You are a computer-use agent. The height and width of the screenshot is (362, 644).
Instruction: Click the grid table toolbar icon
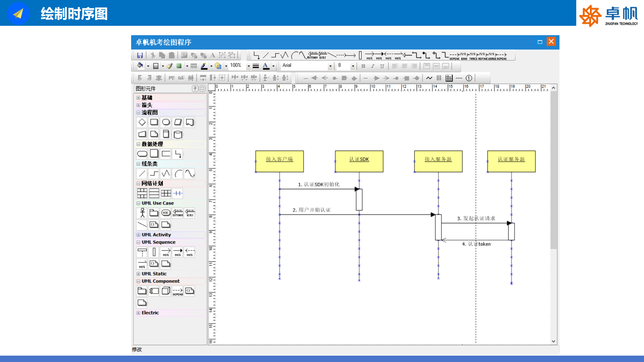[449, 78]
